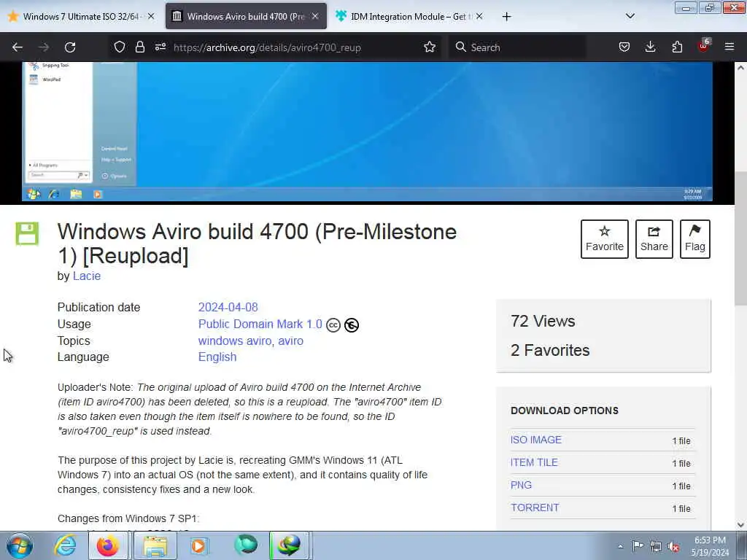Launch Internet Explorer from taskbar
The height and width of the screenshot is (560, 747).
point(65,545)
